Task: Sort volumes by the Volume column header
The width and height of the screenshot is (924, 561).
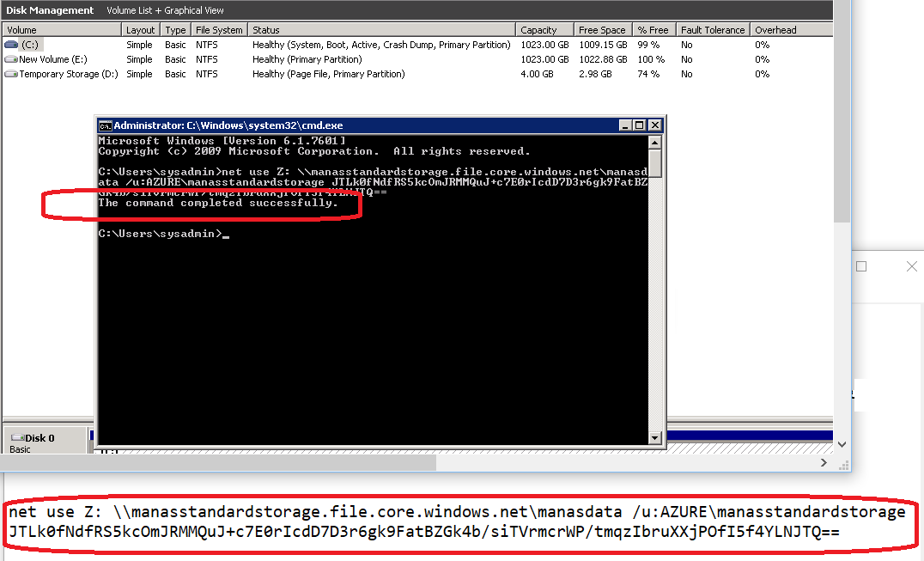Action: tap(61, 30)
